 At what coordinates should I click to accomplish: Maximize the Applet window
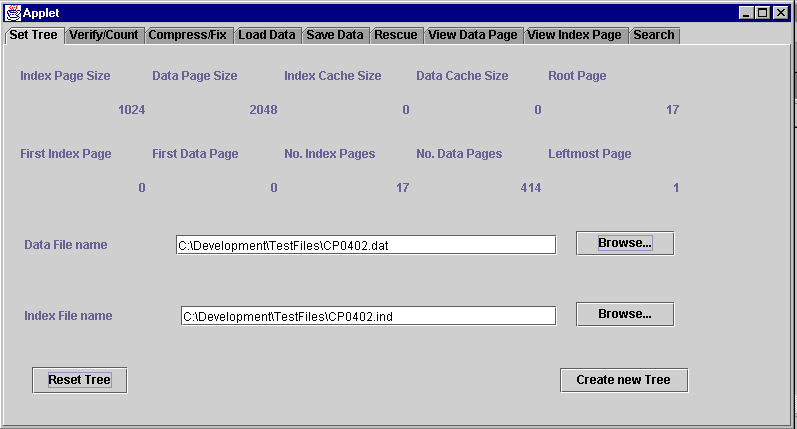pos(762,13)
